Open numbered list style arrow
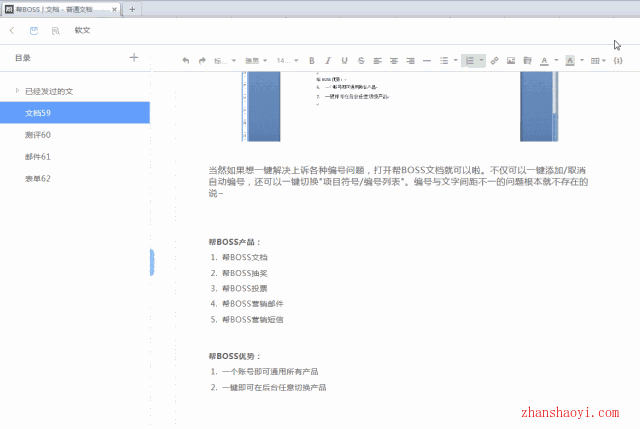640x429 pixels. [481, 60]
